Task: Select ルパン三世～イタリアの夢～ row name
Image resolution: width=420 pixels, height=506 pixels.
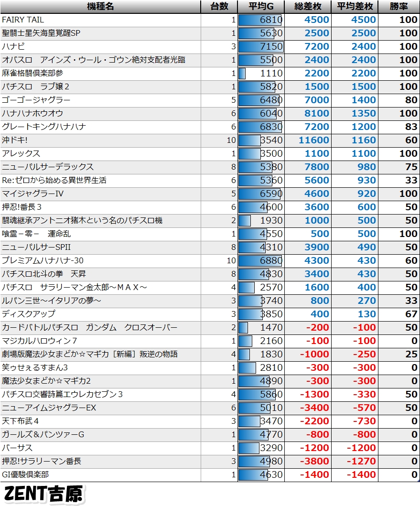Action: pos(51,301)
